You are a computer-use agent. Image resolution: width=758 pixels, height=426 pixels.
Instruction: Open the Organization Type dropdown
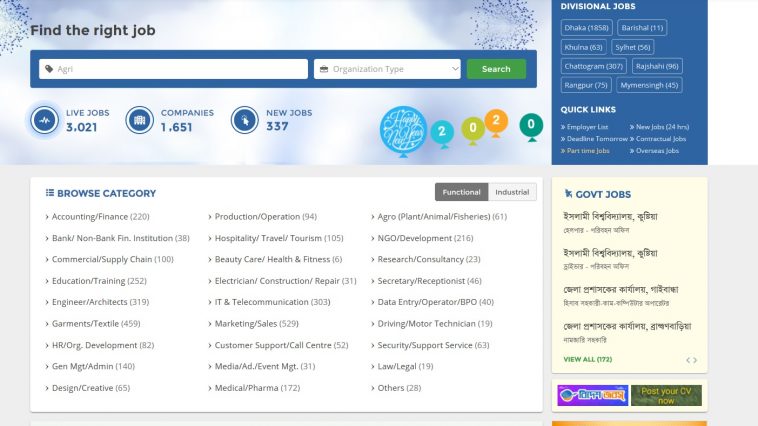click(x=387, y=69)
